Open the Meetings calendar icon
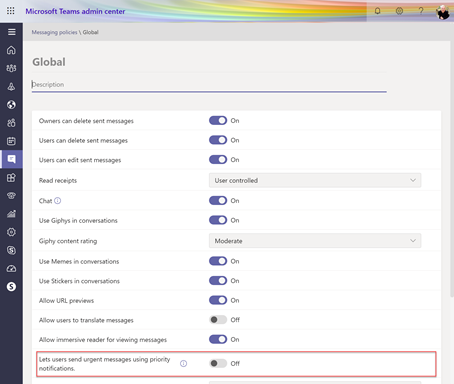Viewport: 454px width, 384px height. (11, 141)
